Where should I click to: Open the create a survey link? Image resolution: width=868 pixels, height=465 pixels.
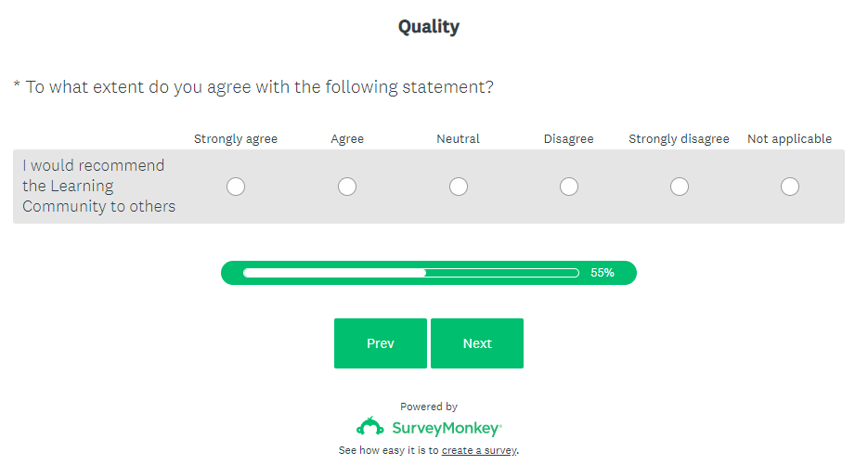pyautogui.click(x=479, y=451)
